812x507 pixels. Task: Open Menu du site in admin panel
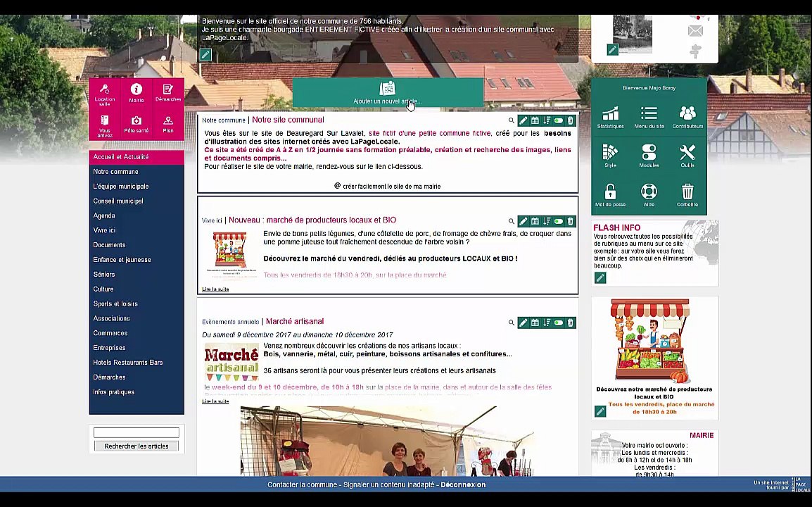649,117
